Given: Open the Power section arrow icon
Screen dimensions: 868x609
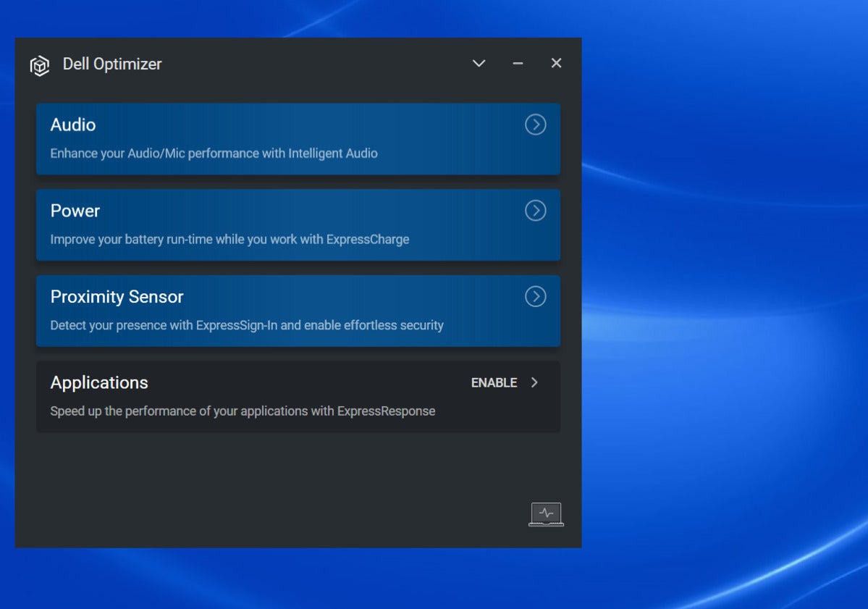Looking at the screenshot, I should click(x=535, y=211).
